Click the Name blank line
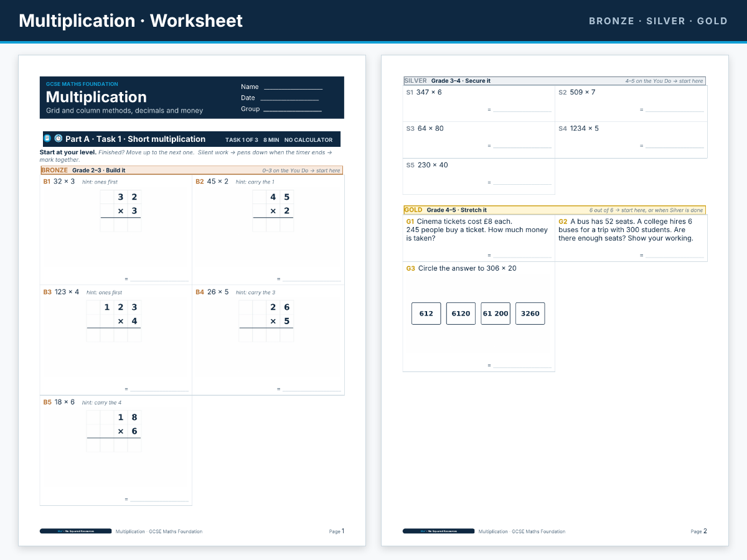 [x=293, y=88]
